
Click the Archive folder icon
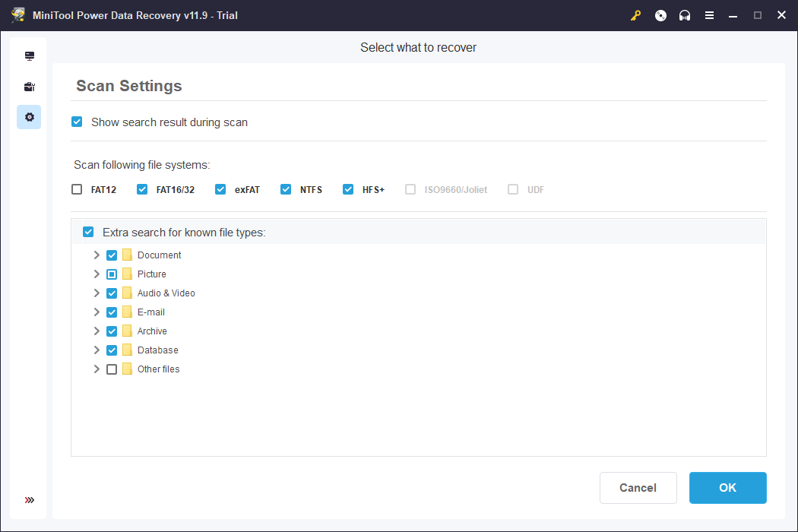(x=127, y=331)
